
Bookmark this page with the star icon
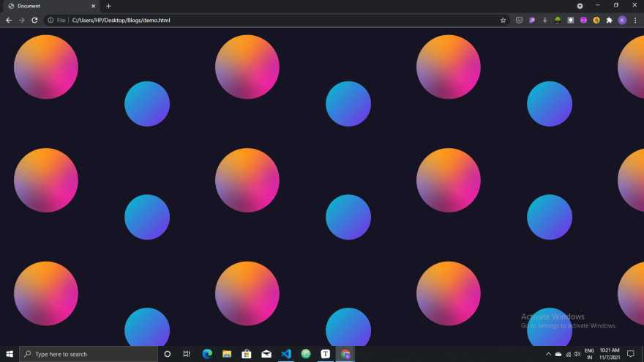[x=503, y=21]
